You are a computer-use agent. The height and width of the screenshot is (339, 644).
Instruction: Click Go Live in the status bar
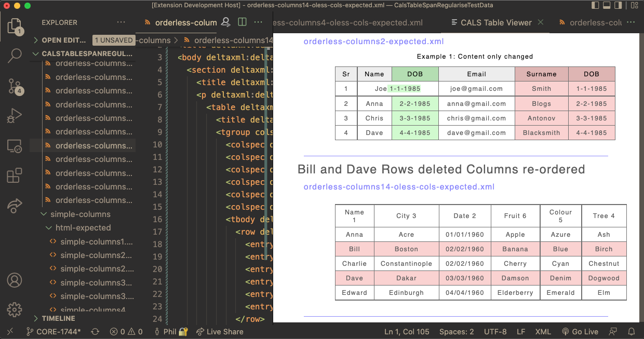point(580,332)
